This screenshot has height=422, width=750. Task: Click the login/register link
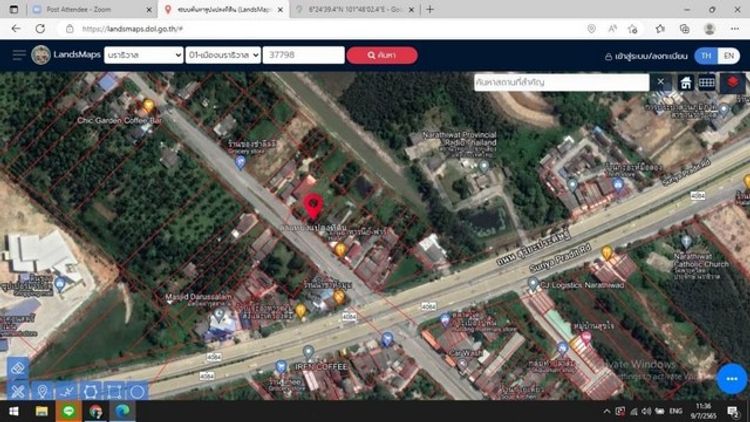[646, 55]
